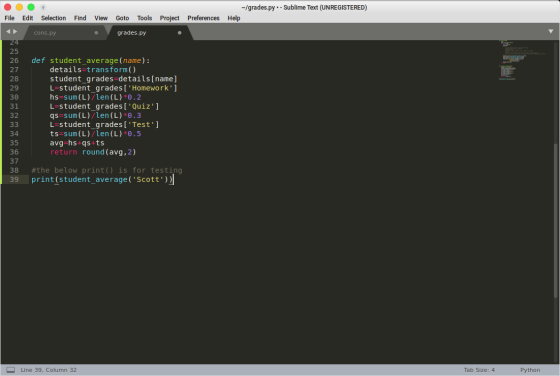This screenshot has width=560, height=376.
Task: Open the File menu
Action: pos(9,18)
